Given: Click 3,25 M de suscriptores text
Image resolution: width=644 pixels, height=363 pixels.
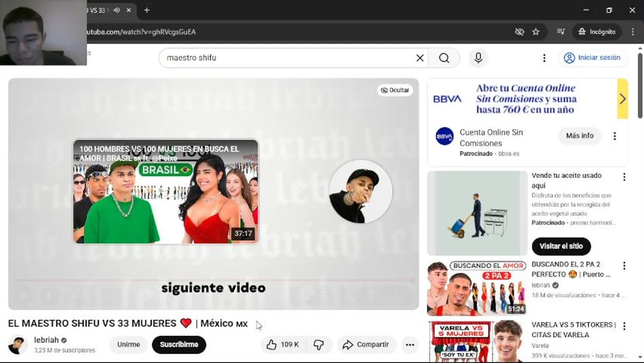Looking at the screenshot, I should [65, 350].
